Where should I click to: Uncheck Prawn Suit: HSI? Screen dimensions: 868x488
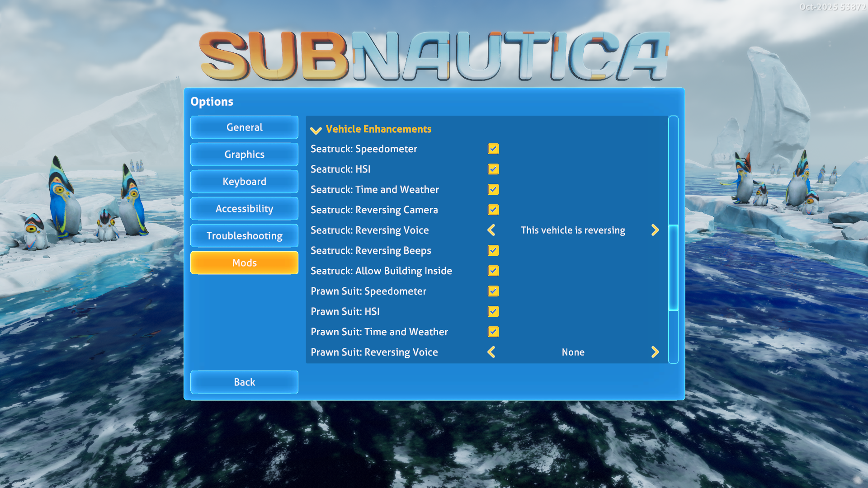click(493, 311)
